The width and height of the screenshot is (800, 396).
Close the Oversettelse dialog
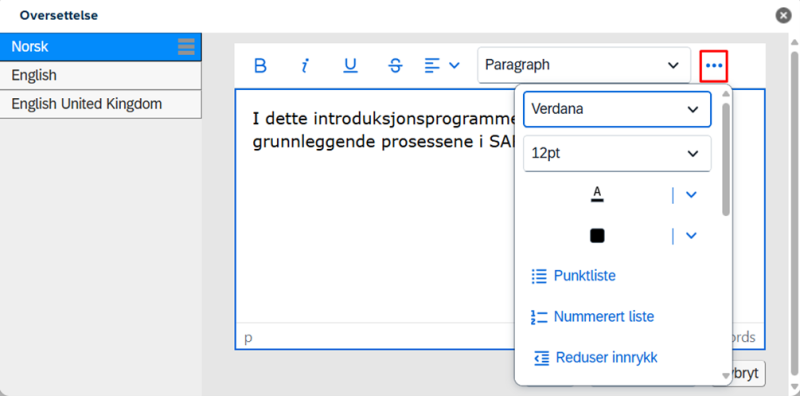coord(784,16)
